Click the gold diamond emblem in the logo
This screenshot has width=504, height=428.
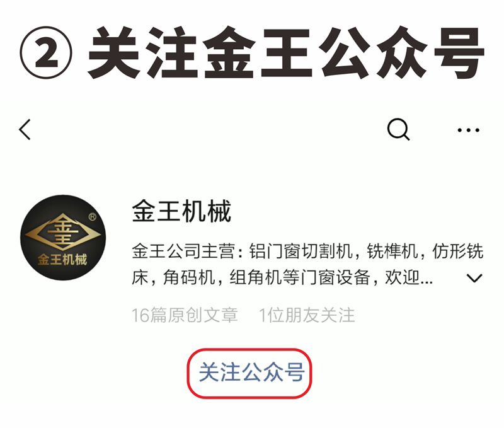[x=63, y=232]
